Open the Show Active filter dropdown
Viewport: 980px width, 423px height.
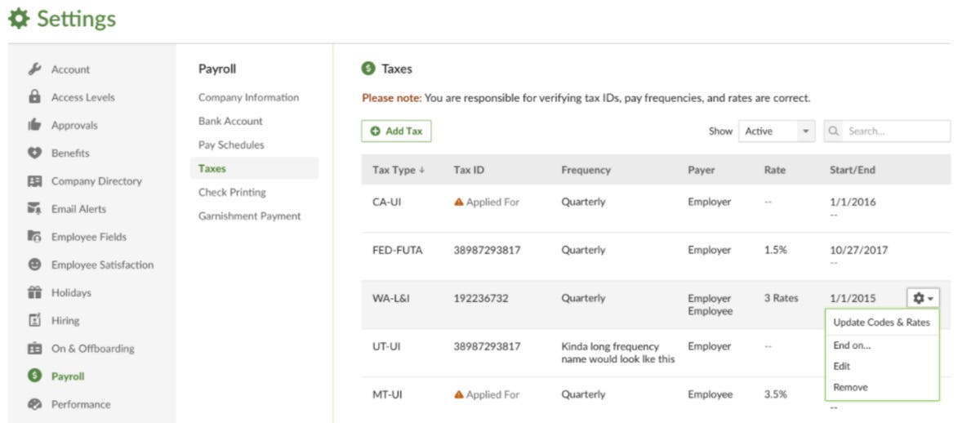[x=777, y=131]
